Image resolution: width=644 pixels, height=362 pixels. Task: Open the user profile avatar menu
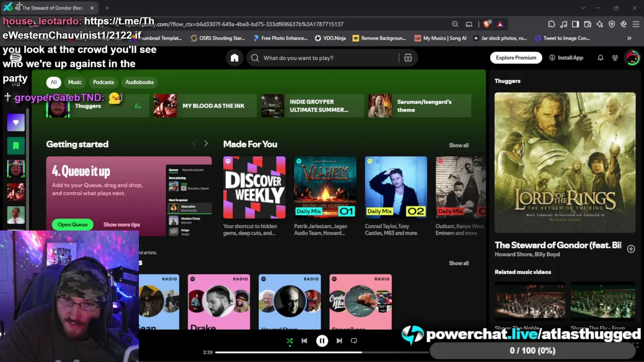coord(632,58)
